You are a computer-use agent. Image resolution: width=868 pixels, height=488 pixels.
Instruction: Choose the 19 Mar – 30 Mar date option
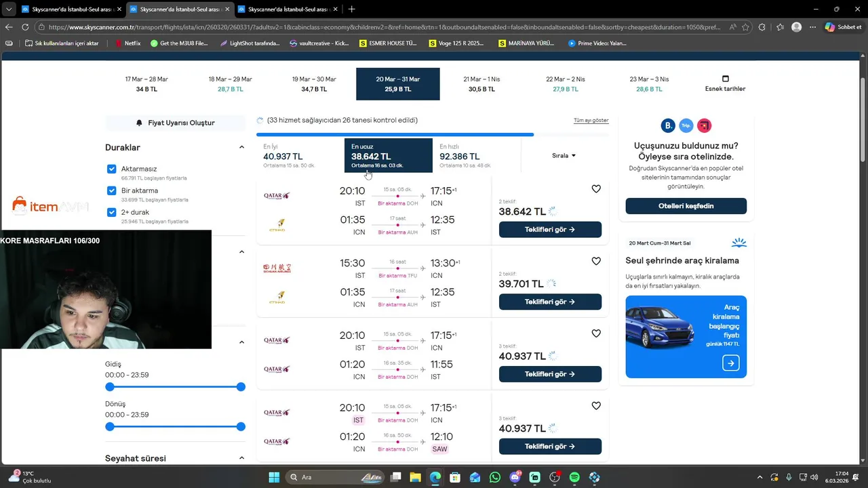pos(314,84)
